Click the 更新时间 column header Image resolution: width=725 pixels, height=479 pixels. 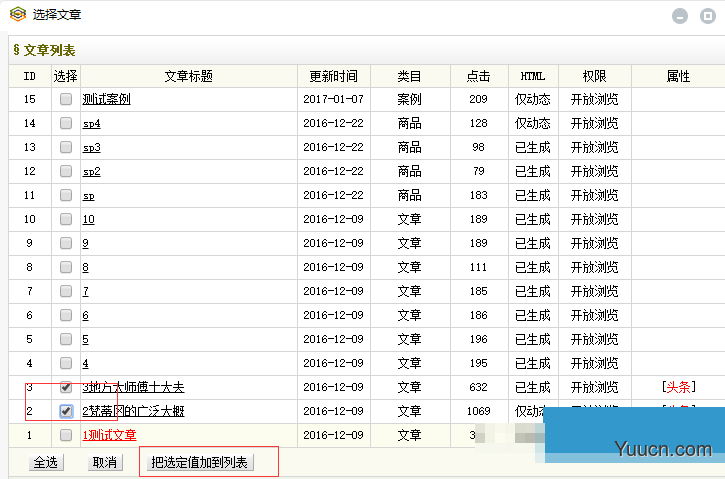[333, 76]
